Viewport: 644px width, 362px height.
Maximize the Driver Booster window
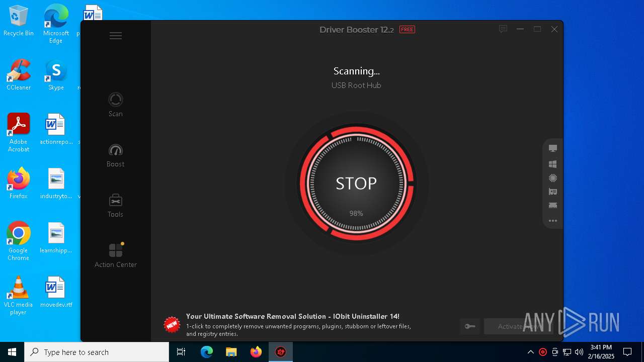[x=537, y=29]
